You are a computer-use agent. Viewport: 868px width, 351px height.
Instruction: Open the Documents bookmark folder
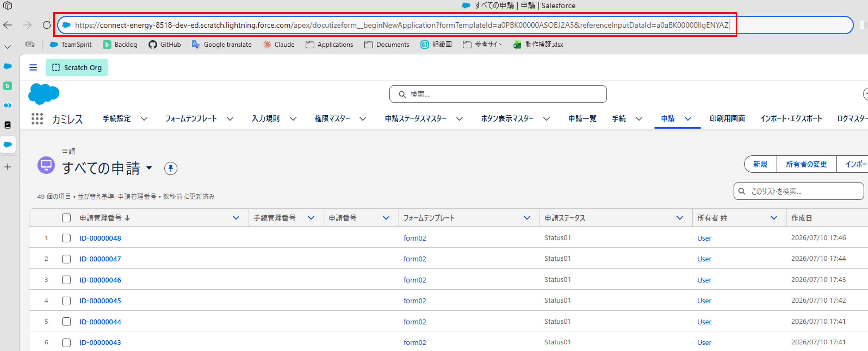[x=387, y=44]
